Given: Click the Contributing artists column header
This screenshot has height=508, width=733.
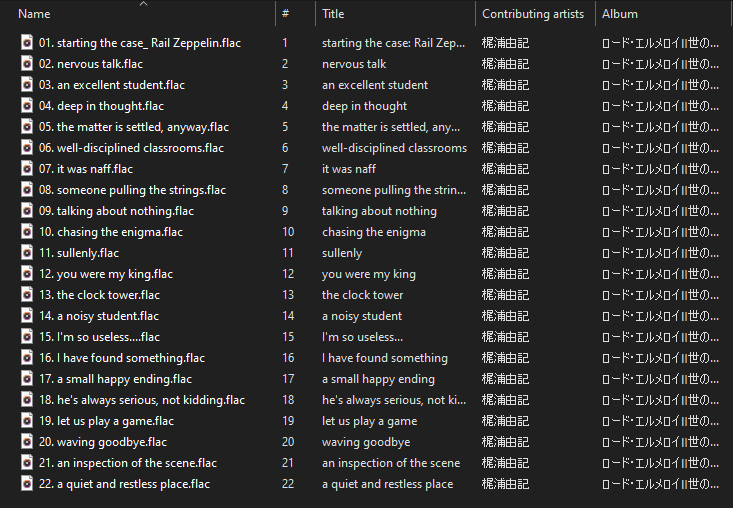Looking at the screenshot, I should click(533, 14).
